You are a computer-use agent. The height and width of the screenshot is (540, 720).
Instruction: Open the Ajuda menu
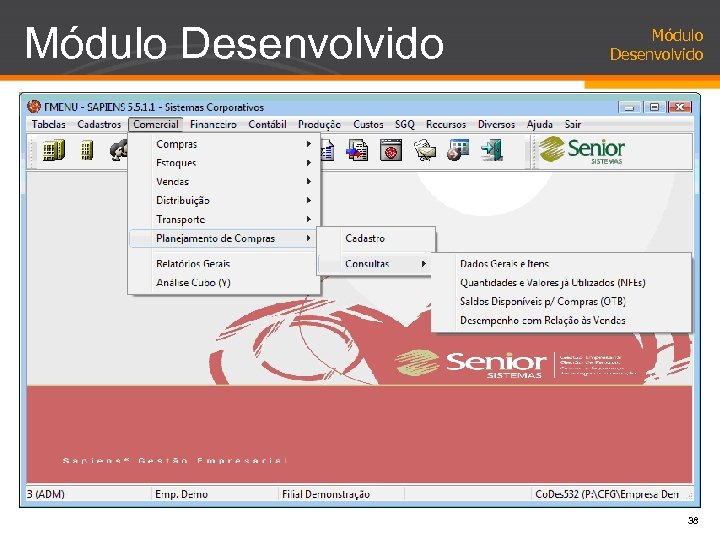coord(540,124)
